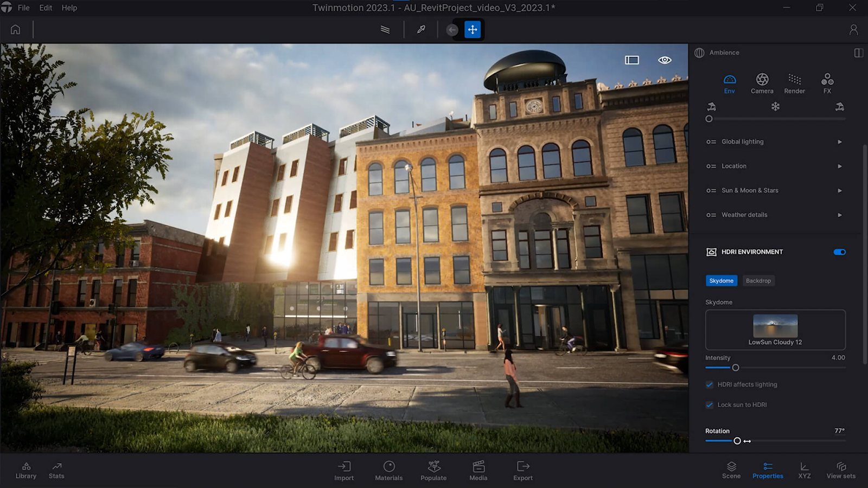The width and height of the screenshot is (868, 488).
Task: Open the Media section
Action: (478, 471)
